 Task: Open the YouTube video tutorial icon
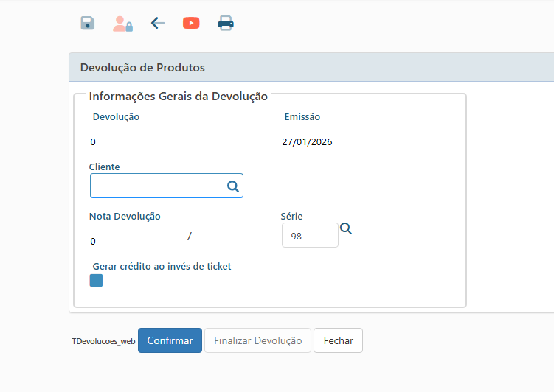click(191, 23)
